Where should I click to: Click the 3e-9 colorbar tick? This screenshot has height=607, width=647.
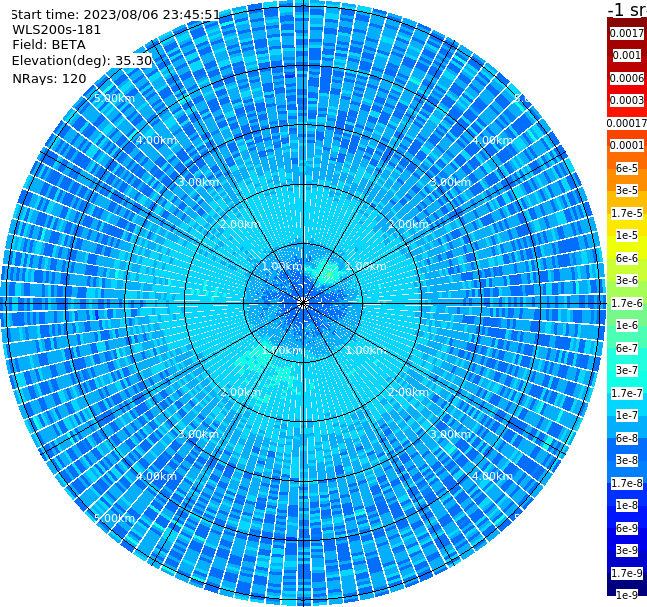[627, 550]
